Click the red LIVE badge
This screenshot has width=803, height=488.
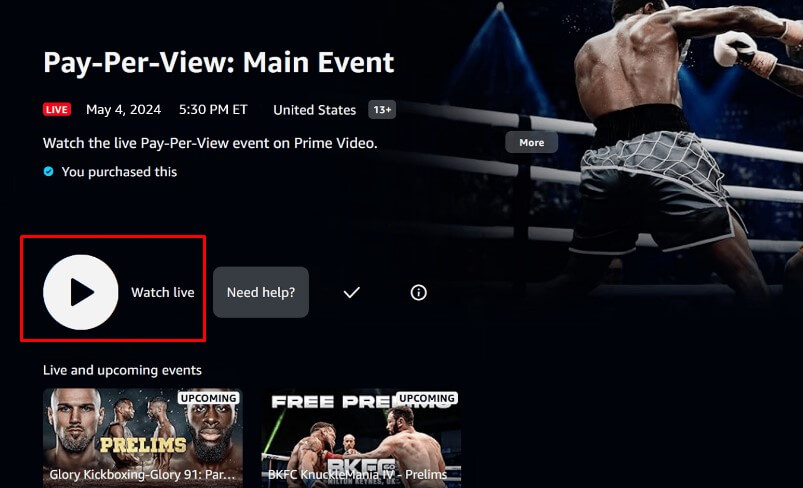[57, 110]
